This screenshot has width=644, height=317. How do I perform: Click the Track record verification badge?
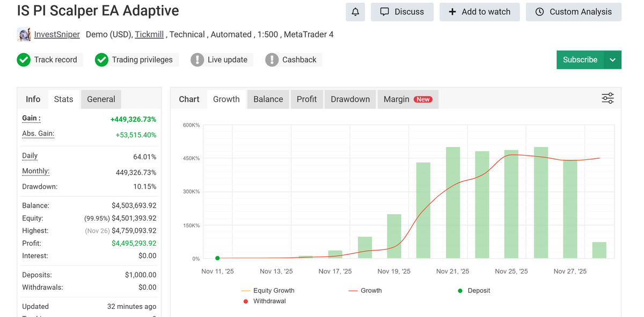point(24,60)
